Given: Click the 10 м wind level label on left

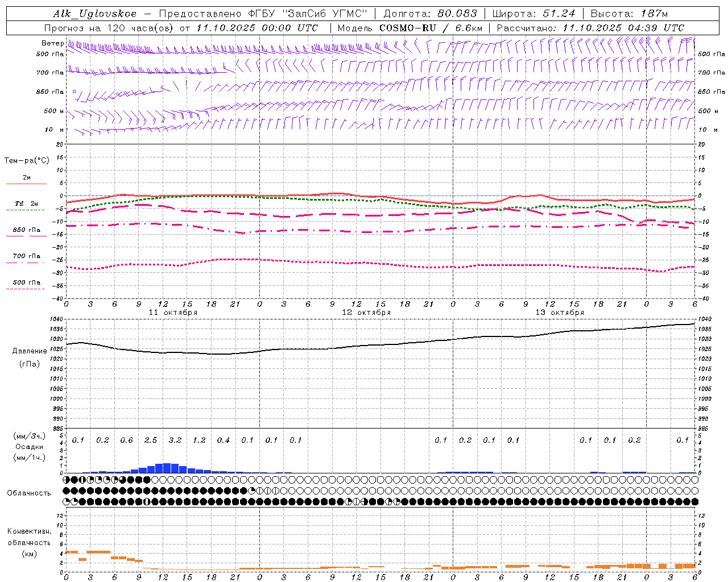Looking at the screenshot, I should (55, 130).
